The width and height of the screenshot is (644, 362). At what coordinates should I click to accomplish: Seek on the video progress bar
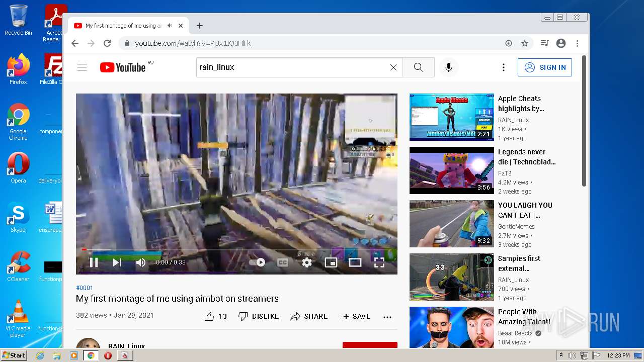236,249
